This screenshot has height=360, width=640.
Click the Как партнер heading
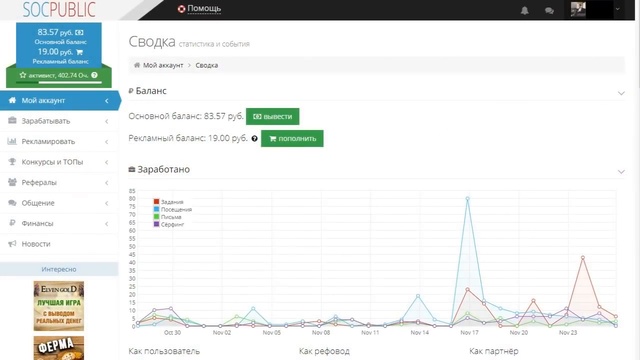point(494,351)
